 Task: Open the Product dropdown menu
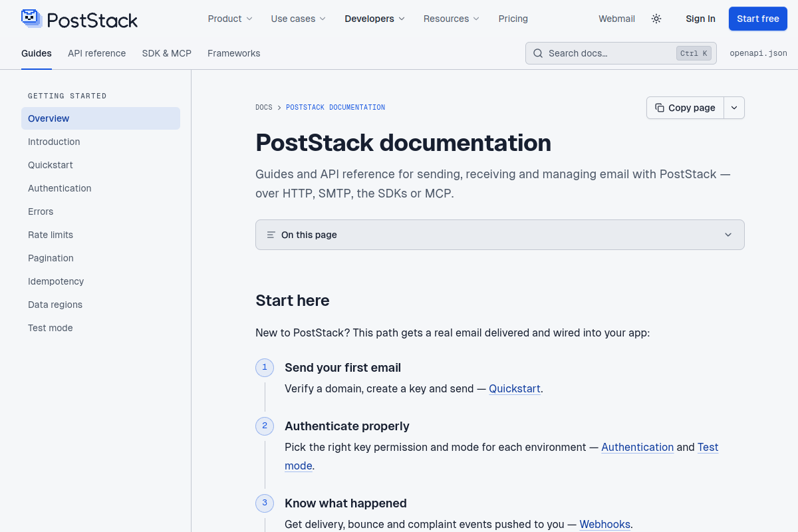pos(230,19)
